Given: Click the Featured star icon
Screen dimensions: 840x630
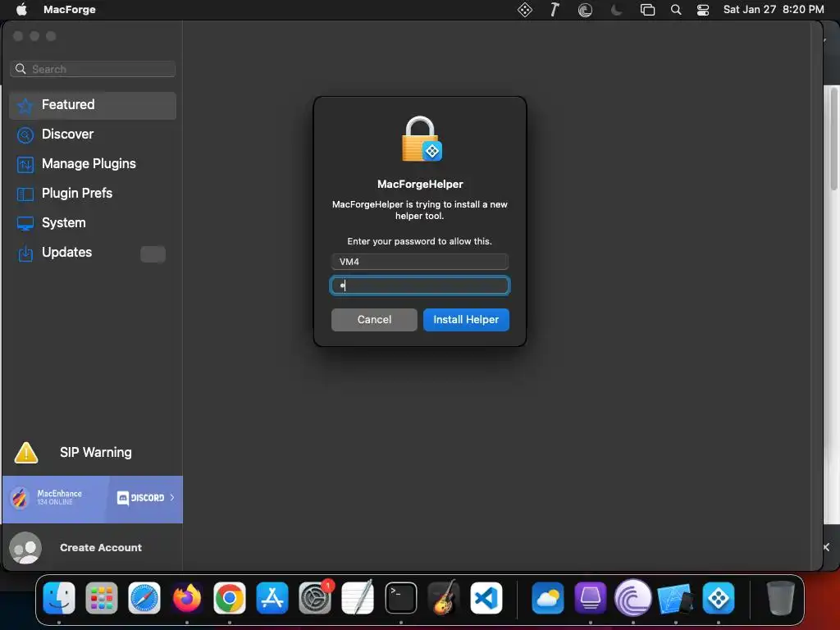Looking at the screenshot, I should tap(25, 106).
